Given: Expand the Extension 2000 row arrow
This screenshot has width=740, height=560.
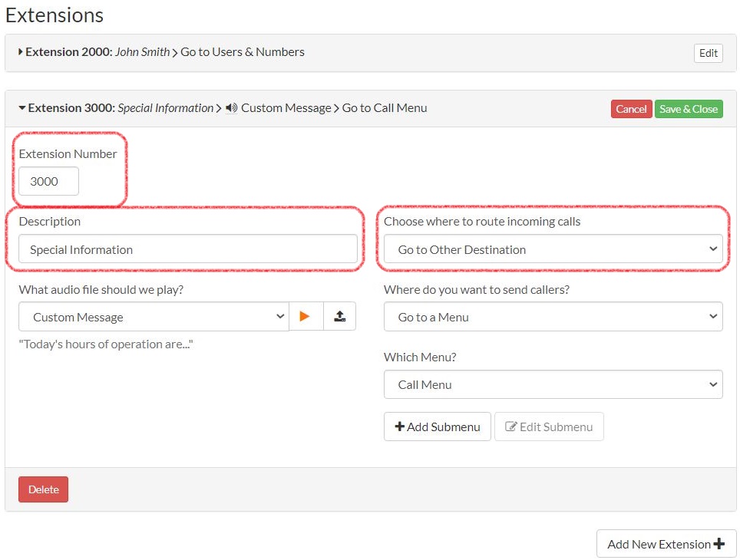Looking at the screenshot, I should (21, 52).
